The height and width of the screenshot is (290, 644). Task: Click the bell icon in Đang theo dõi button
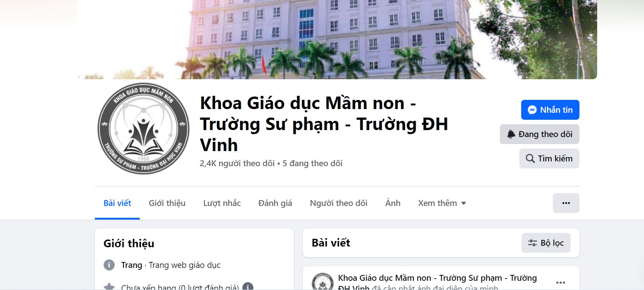[511, 134]
